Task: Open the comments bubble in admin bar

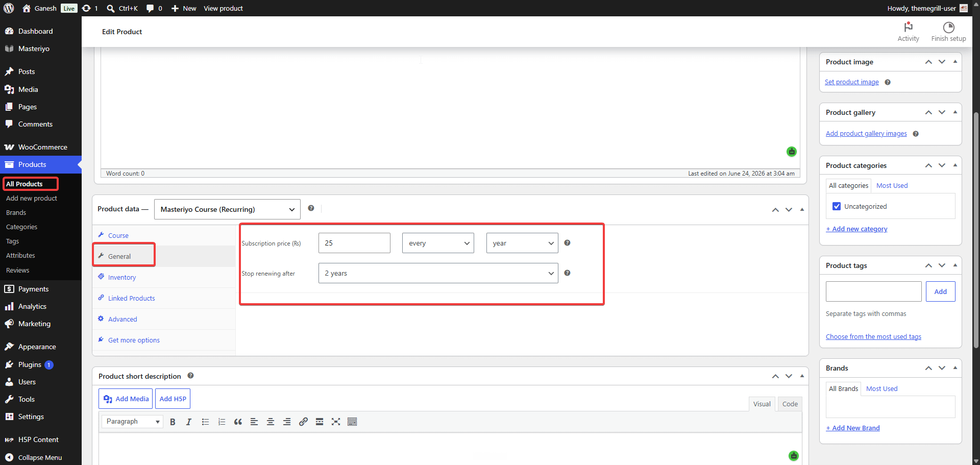Action: coord(150,8)
